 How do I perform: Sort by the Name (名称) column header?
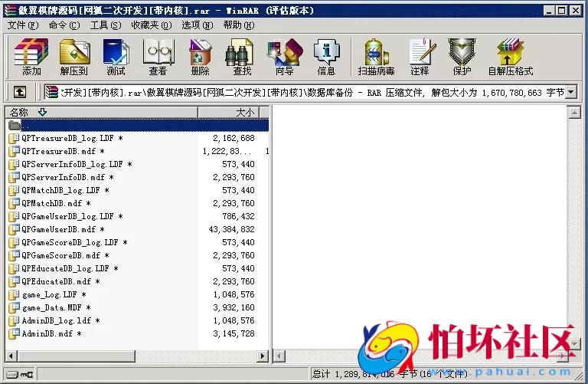click(101, 112)
